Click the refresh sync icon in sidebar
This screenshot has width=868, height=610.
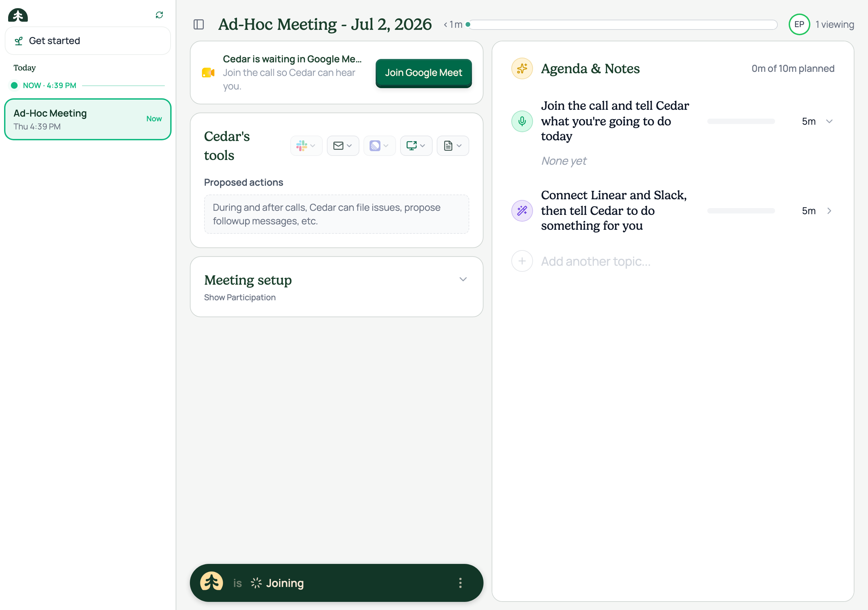pos(159,15)
